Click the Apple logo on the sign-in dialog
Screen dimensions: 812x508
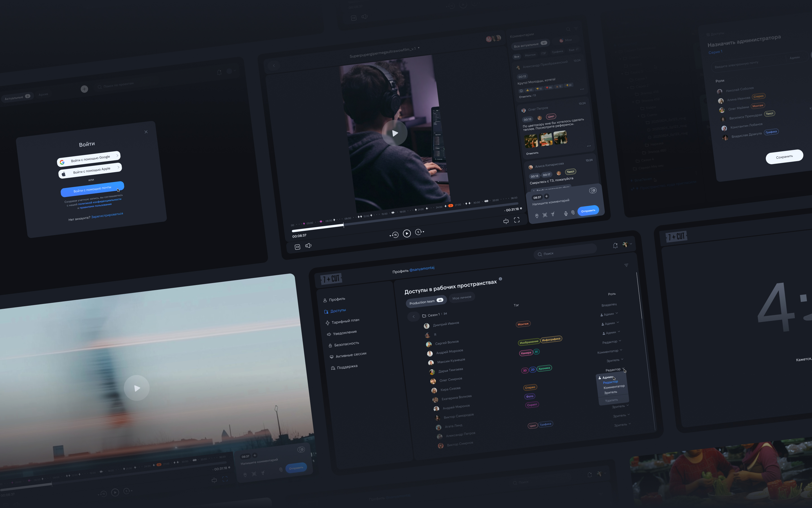click(63, 174)
